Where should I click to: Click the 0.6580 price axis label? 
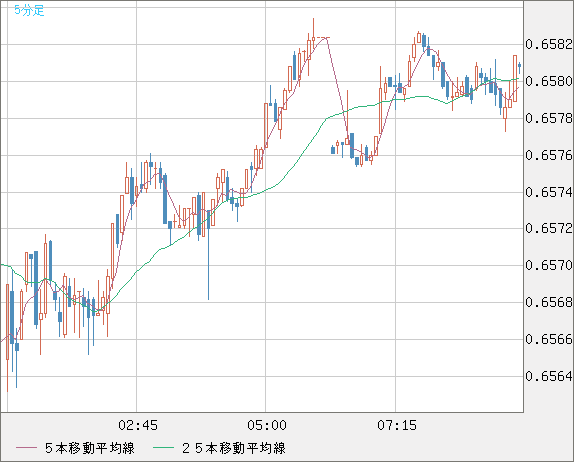click(549, 81)
